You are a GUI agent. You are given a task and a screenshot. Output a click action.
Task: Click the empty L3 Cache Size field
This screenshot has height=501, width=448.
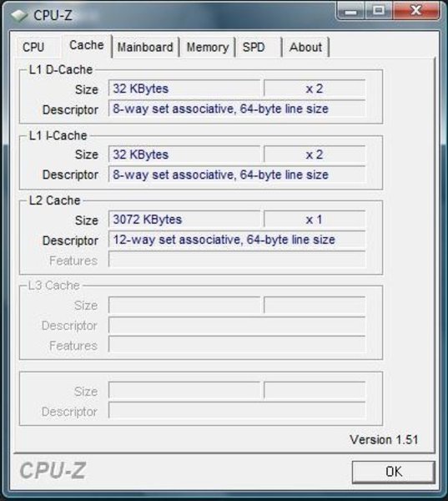point(184,305)
